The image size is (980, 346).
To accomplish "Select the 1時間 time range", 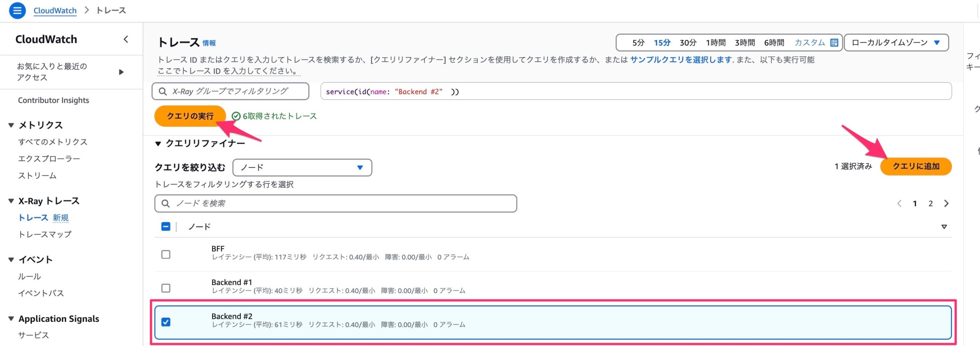I will click(x=716, y=43).
